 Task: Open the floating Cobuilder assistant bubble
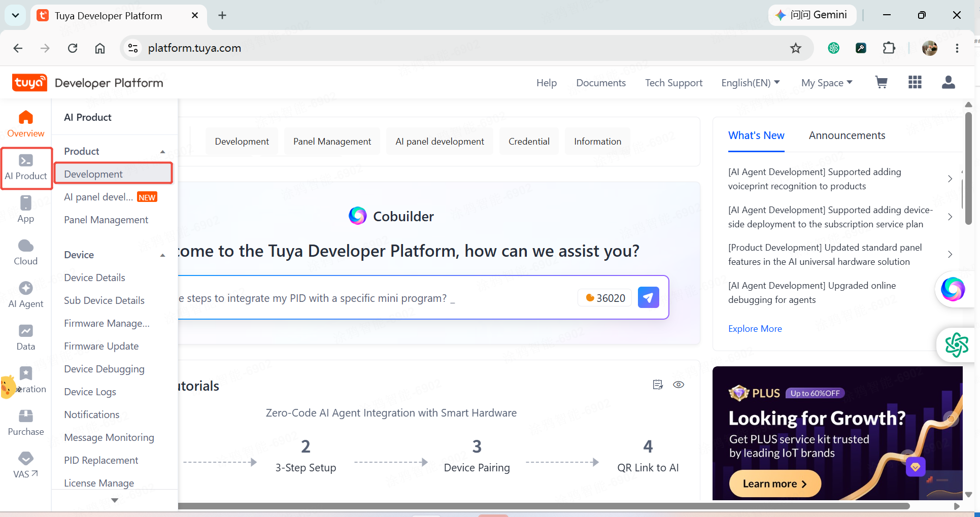(953, 289)
